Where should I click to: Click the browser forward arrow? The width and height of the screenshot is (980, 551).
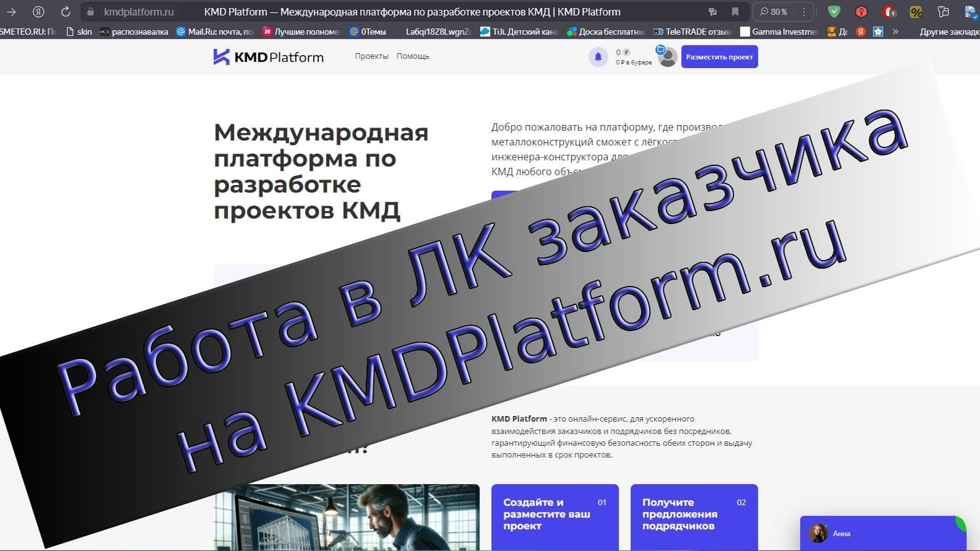[x=11, y=12]
